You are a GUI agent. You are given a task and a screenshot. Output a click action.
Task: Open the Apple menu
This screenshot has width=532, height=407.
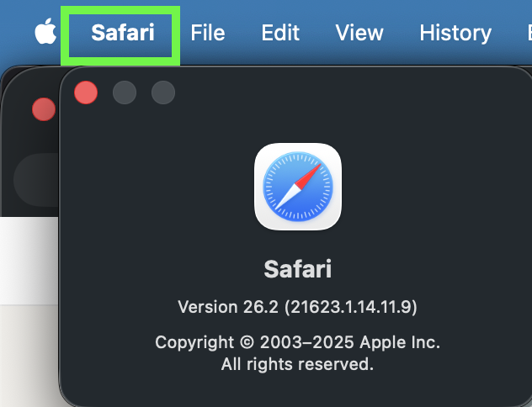tap(45, 31)
